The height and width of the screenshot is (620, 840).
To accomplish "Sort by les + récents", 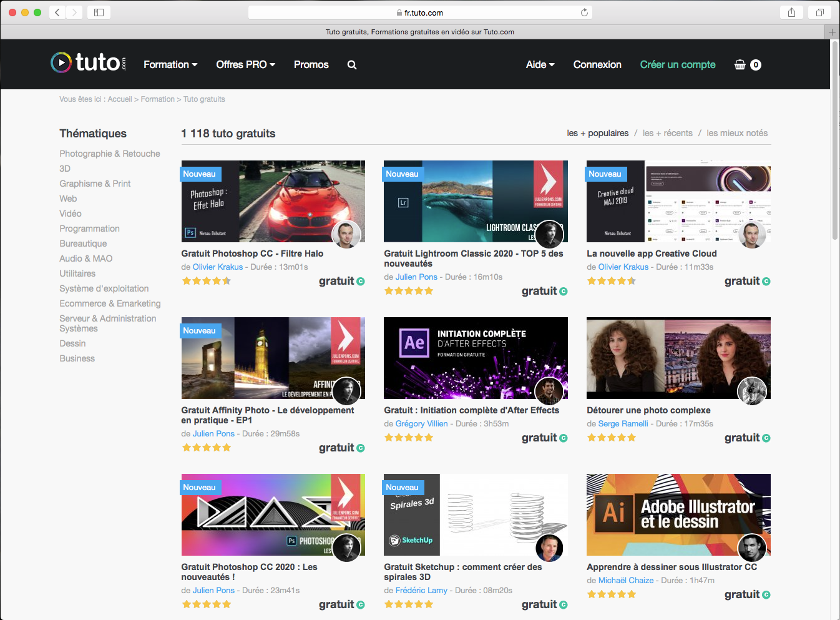I will click(x=667, y=133).
